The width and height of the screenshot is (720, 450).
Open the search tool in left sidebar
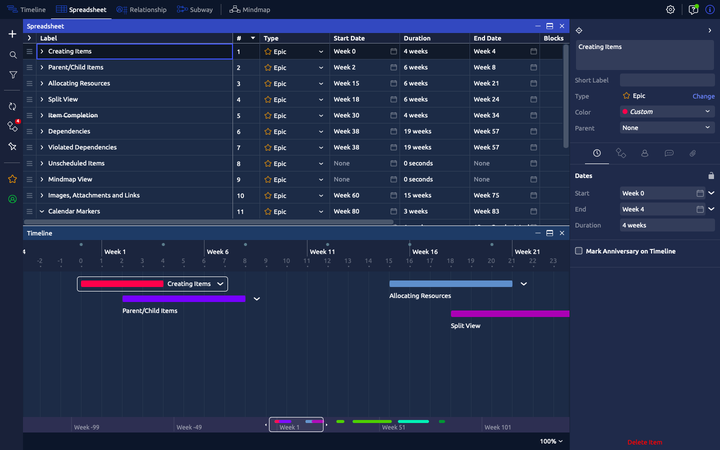point(12,55)
